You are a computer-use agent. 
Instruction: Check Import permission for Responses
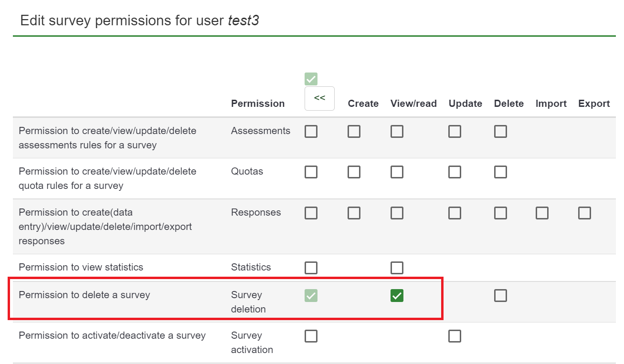pos(542,213)
